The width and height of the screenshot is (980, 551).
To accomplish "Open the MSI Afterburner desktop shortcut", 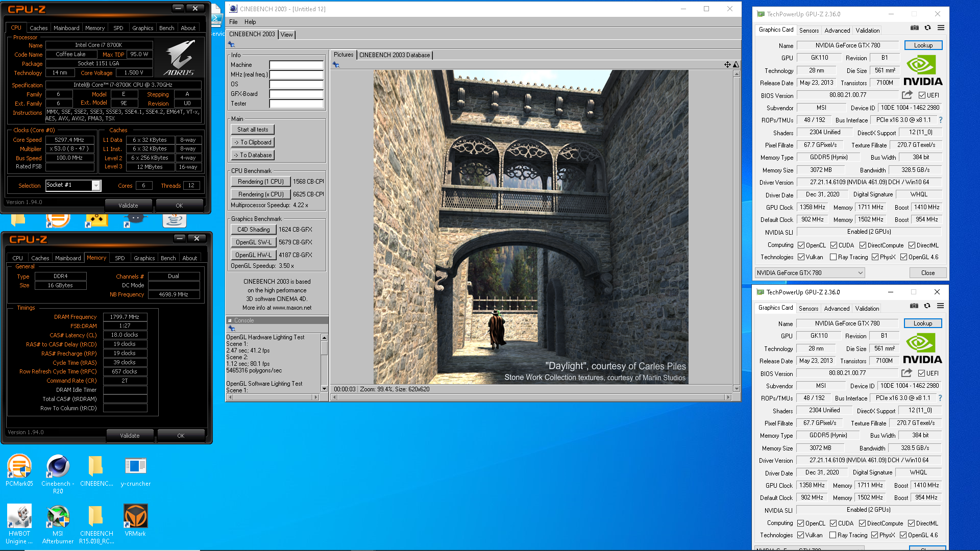I will 58,524.
